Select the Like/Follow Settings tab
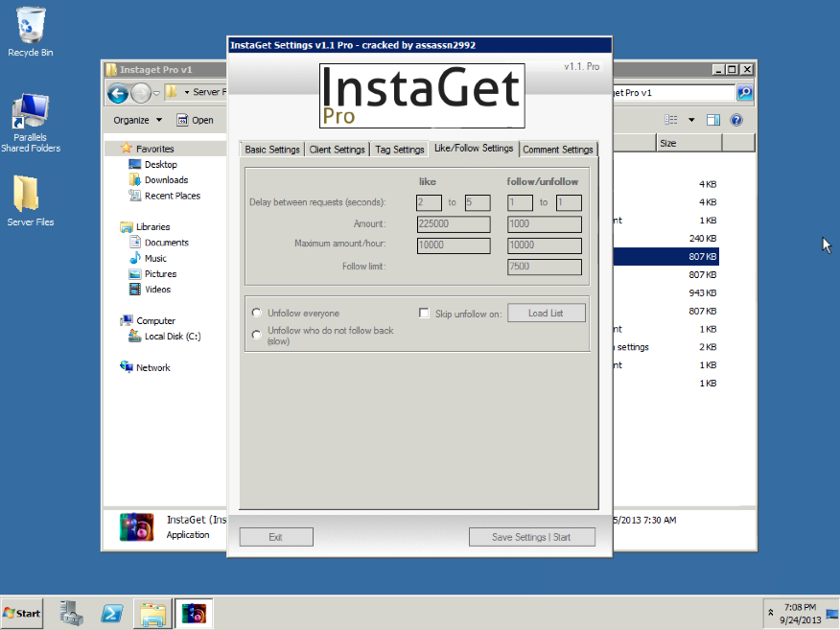 coord(474,149)
